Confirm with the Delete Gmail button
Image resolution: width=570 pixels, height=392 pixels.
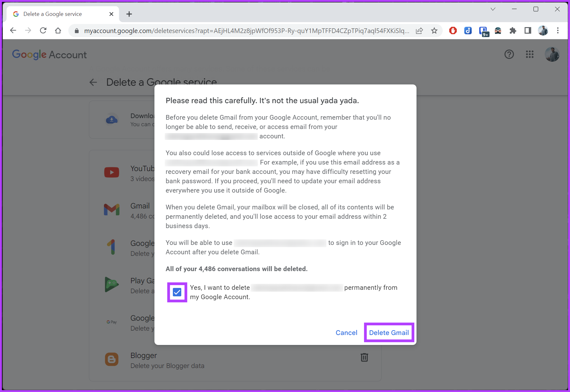click(x=389, y=333)
